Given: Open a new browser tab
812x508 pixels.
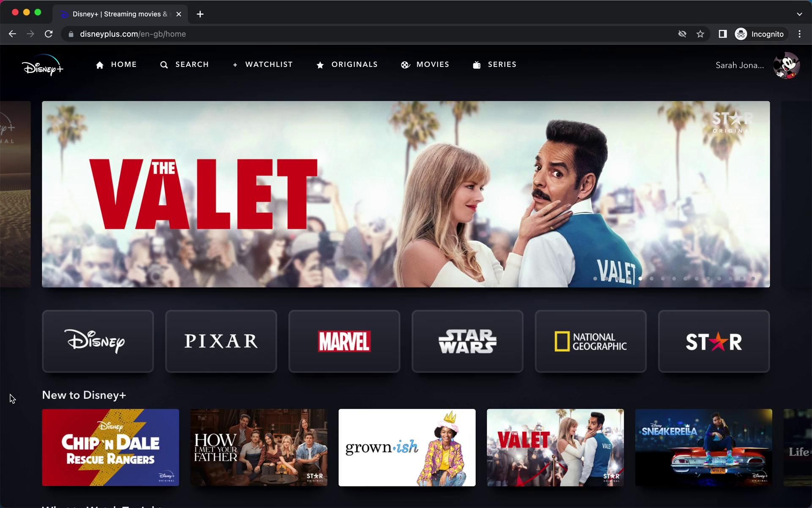Looking at the screenshot, I should point(200,14).
